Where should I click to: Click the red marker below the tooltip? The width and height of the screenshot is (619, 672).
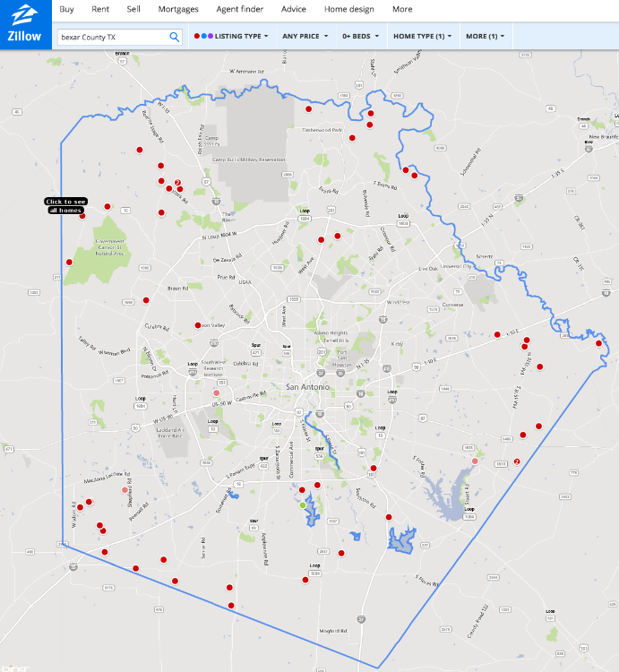82,215
